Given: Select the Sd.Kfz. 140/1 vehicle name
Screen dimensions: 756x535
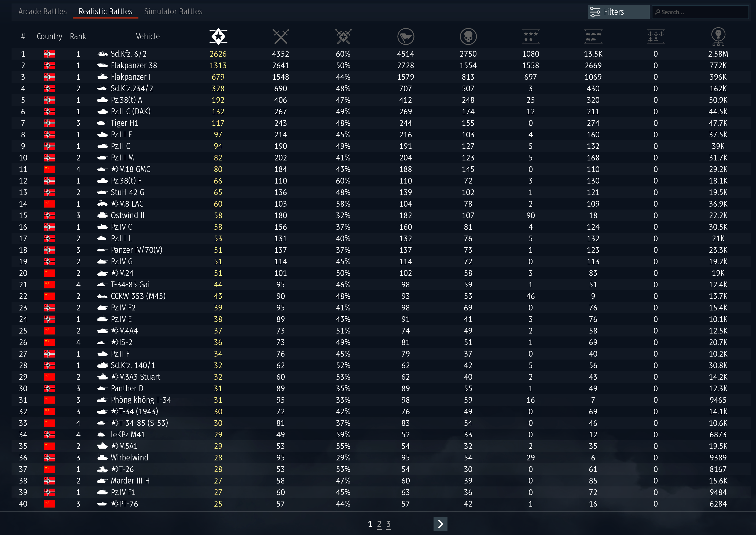Looking at the screenshot, I should [x=133, y=365].
